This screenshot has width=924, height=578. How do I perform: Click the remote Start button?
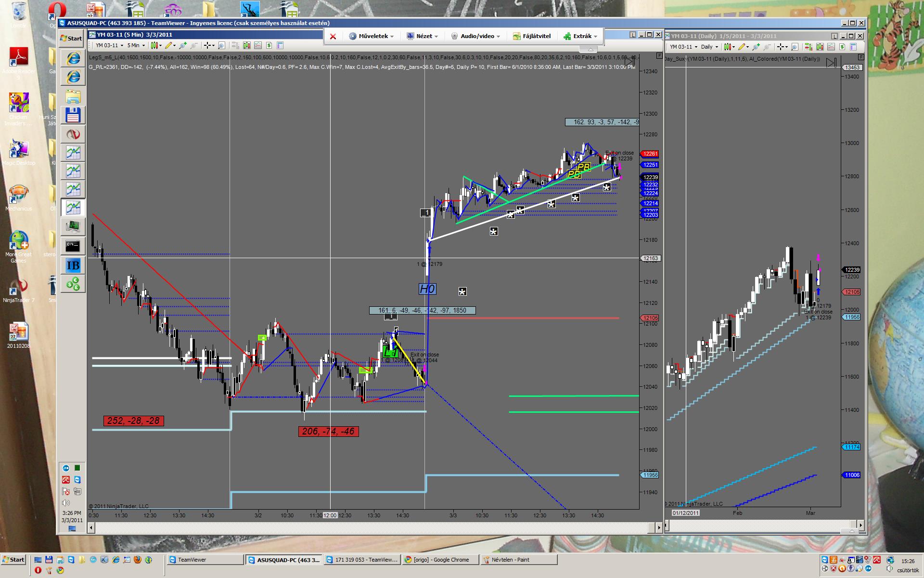tap(71, 39)
